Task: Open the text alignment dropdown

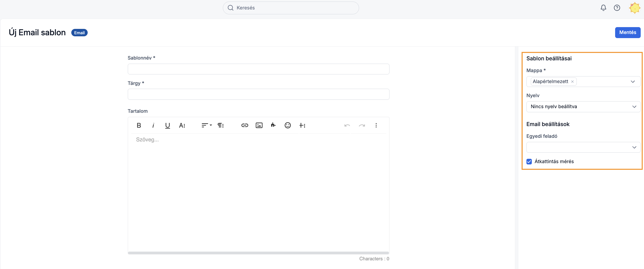Action: point(206,125)
